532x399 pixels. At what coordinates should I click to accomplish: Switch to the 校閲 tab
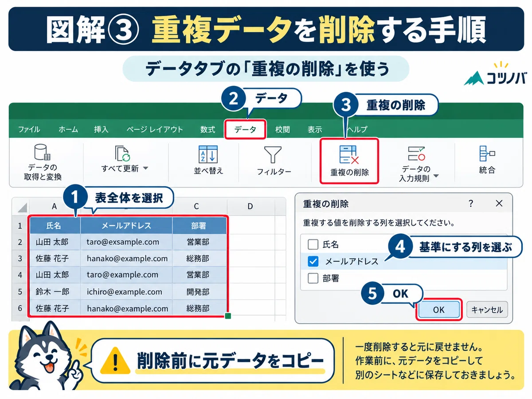282,129
